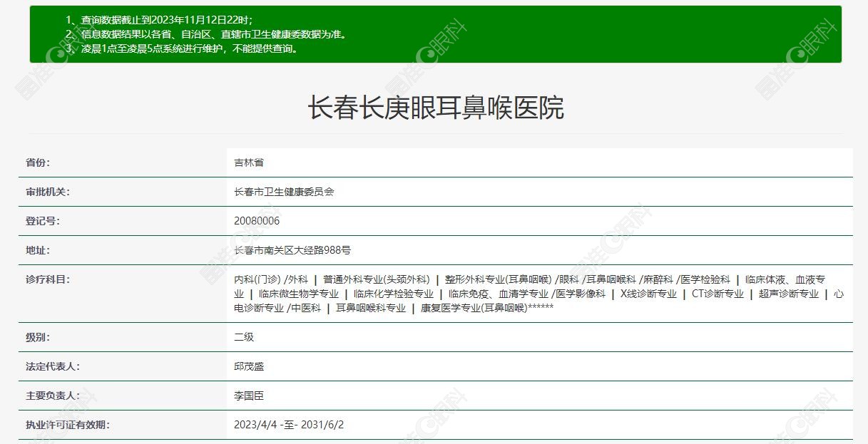Click the value 吉林省
Image resolution: width=868 pixels, height=444 pixels.
(x=249, y=162)
